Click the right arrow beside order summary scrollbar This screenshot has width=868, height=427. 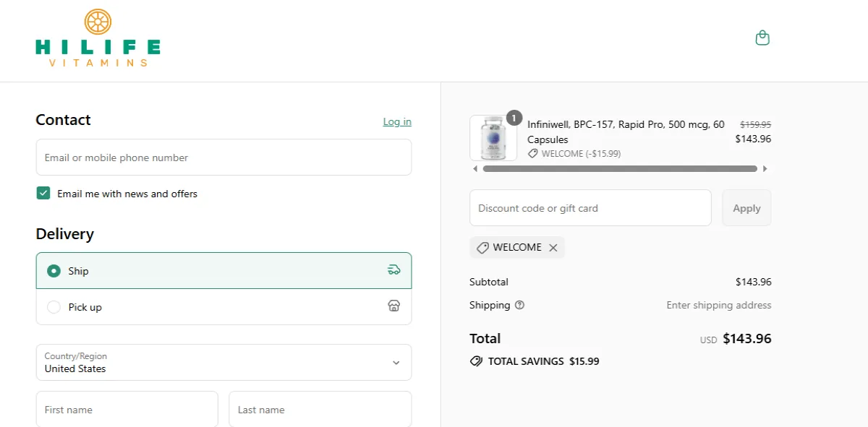coord(765,168)
